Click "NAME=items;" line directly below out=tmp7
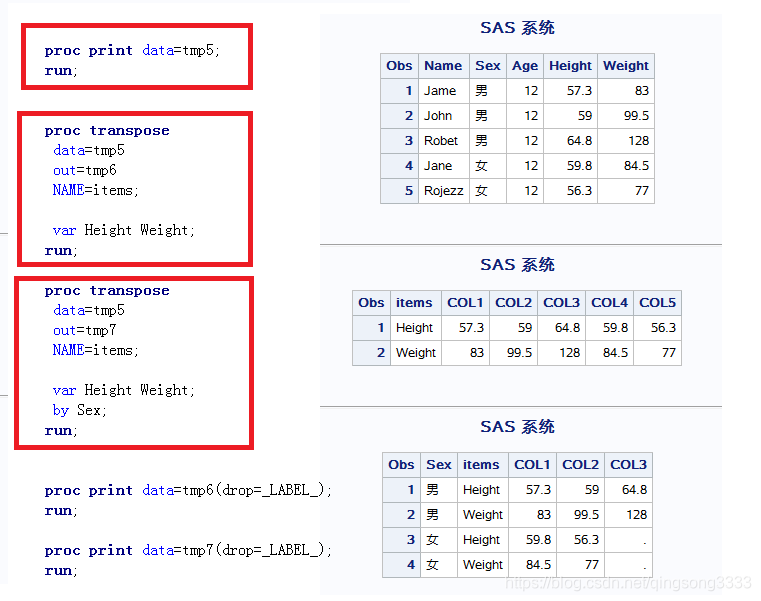The image size is (761, 601). pyautogui.click(x=96, y=350)
